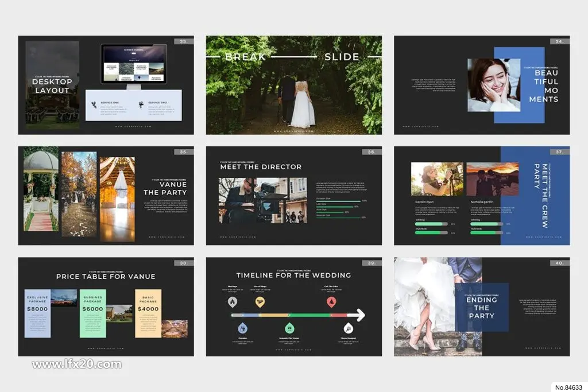Viewport: 588px width, 392px height.
Task: Click the "PRICE TABLE FOR VANUE" heading
Action: click(106, 276)
